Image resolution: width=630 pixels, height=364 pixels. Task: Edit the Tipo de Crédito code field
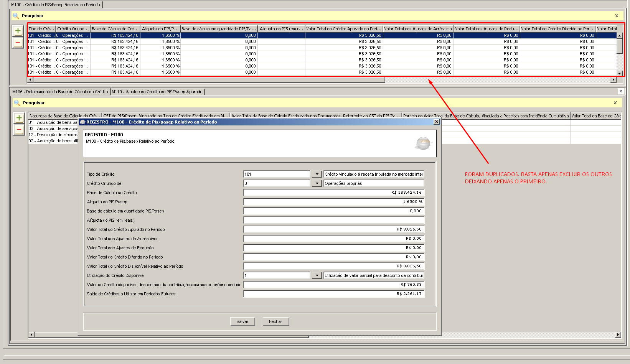pos(277,174)
